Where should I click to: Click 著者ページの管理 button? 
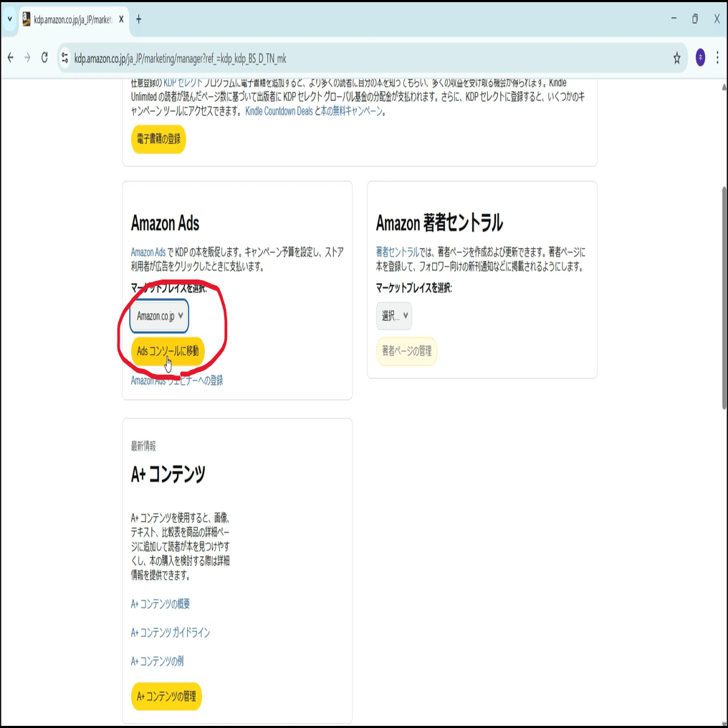[406, 351]
